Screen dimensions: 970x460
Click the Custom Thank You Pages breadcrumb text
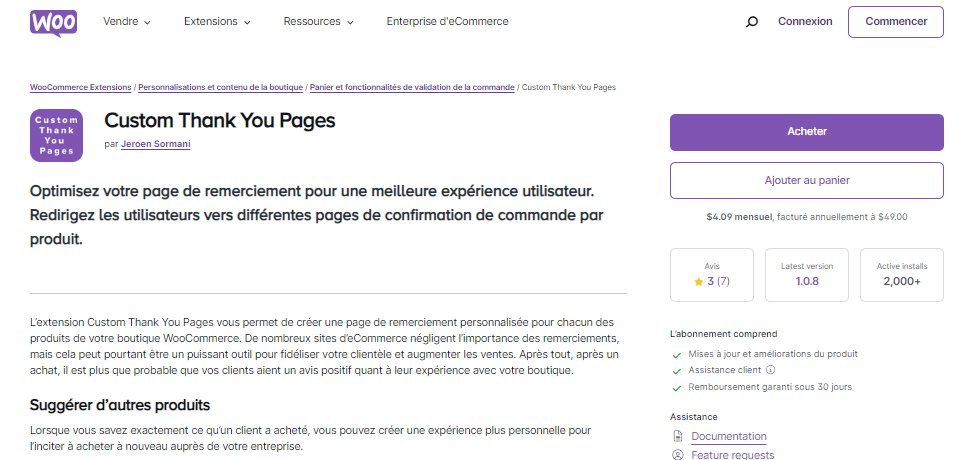pos(569,87)
